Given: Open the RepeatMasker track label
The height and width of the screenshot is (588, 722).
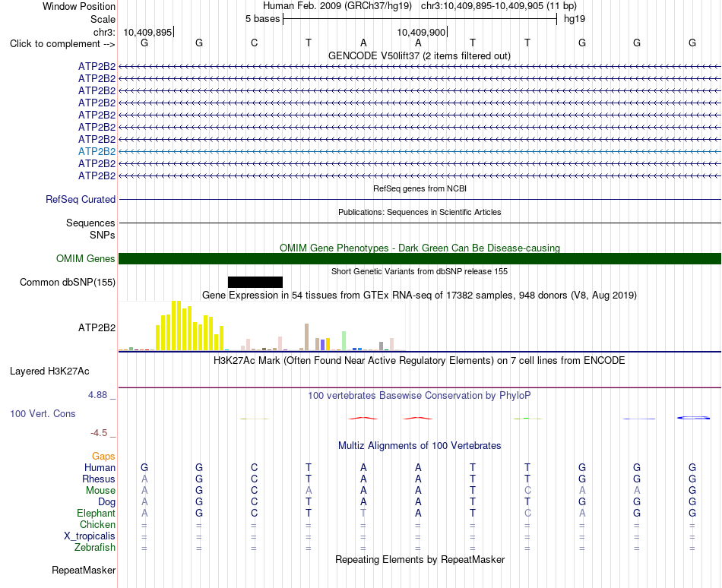Looking at the screenshot, I should click(x=84, y=570).
